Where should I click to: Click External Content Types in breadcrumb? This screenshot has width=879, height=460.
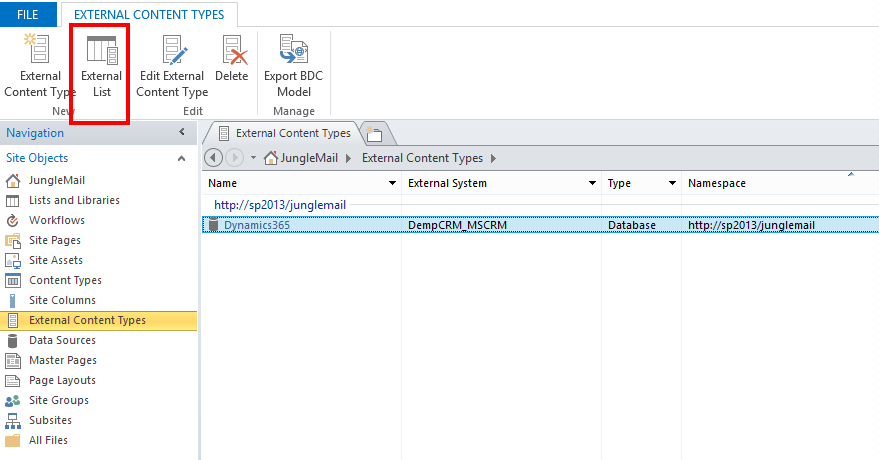pos(422,158)
